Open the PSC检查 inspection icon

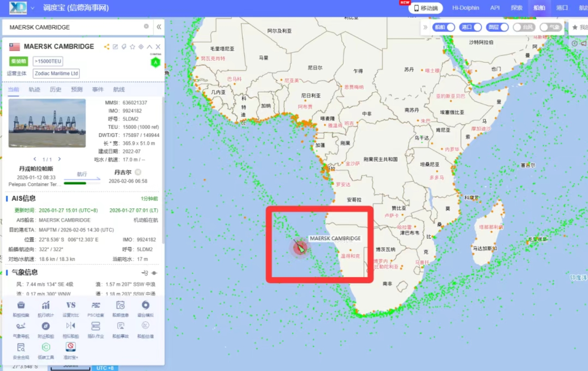click(x=96, y=306)
